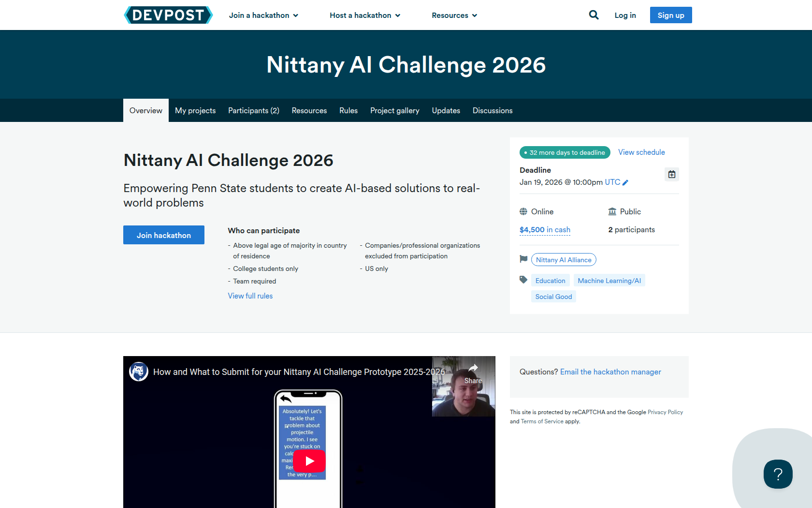This screenshot has width=812, height=508.
Task: Play the YouTube video
Action: 309,461
